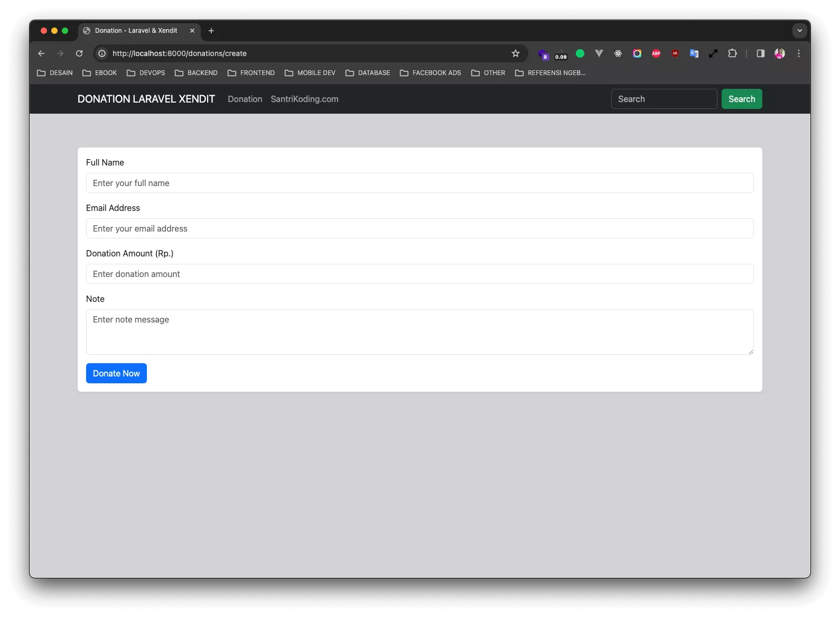
Task: Open the DATABASE bookmarks folder
Action: click(x=368, y=73)
